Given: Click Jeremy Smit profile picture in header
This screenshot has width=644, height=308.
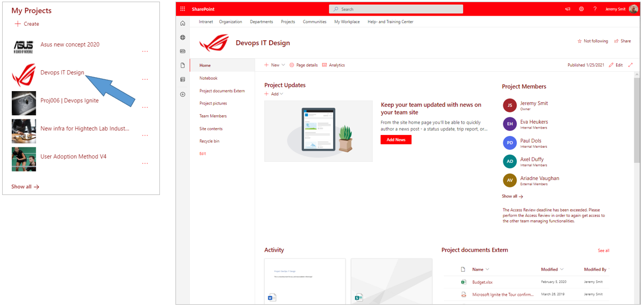Looking at the screenshot, I should coord(634,9).
